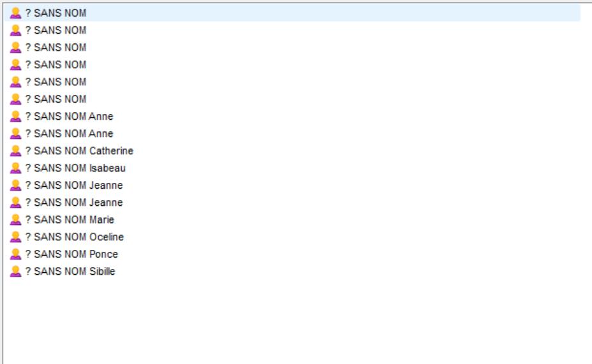592x364 pixels.
Task: Select the first SANS NOM Jeanne entry text
Action: 74,186
